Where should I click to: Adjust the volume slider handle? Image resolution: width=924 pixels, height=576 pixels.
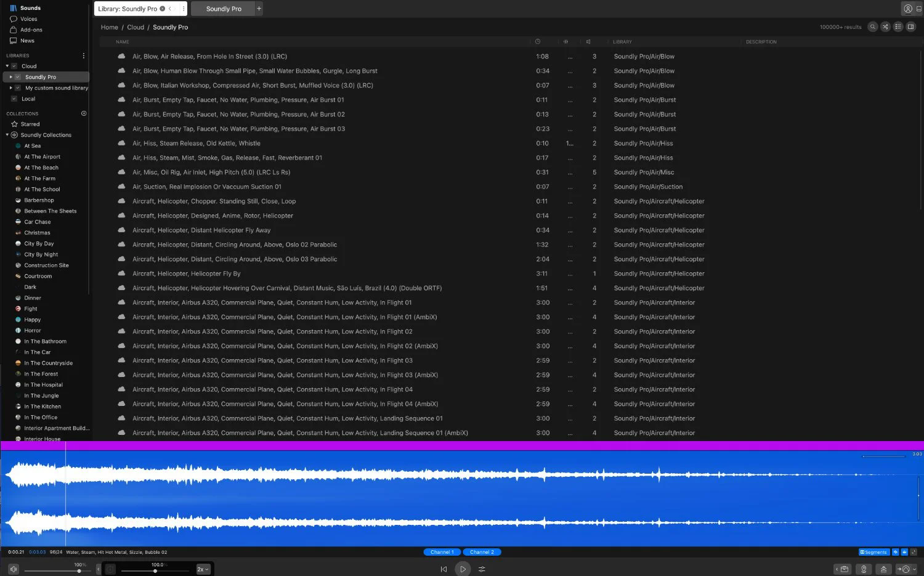(x=79, y=571)
